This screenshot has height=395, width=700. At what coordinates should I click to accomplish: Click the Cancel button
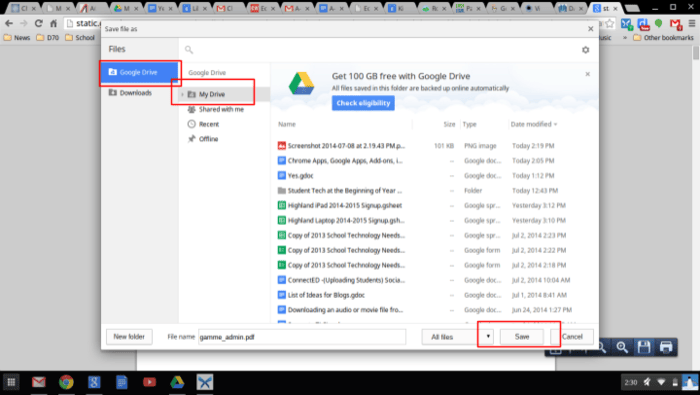coord(572,337)
